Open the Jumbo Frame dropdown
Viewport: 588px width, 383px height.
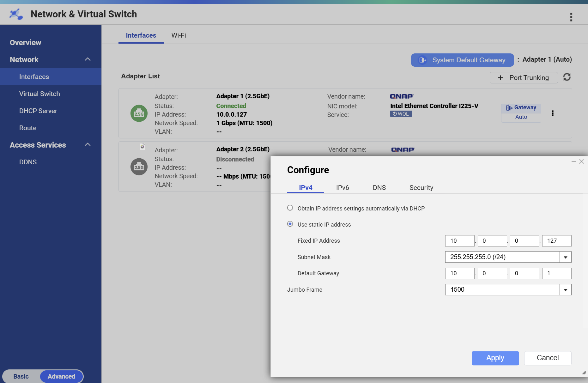coord(566,290)
